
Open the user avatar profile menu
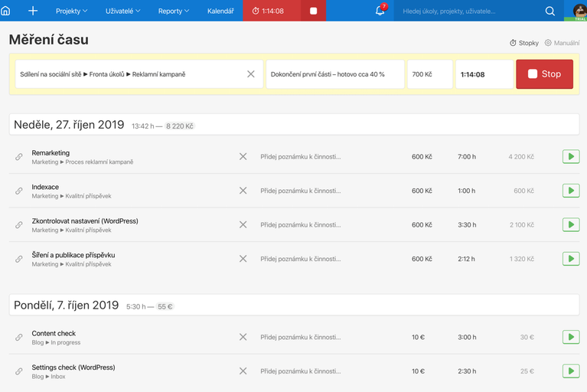[579, 11]
